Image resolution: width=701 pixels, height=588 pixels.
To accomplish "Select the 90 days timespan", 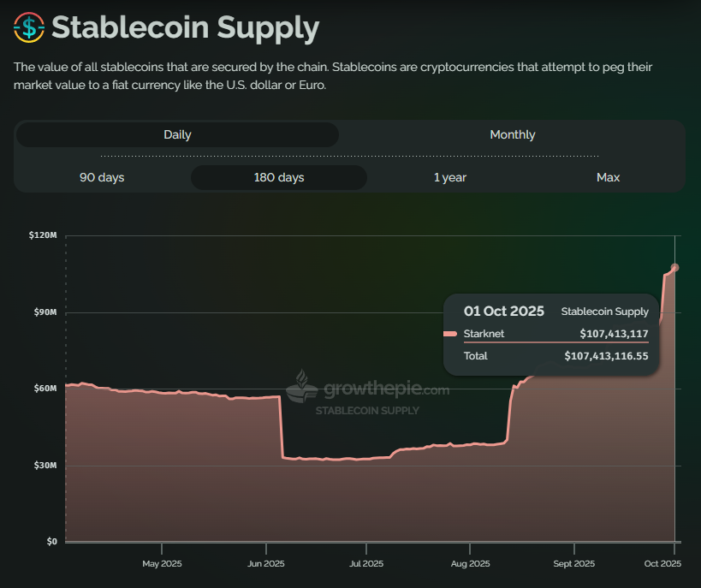I will 102,177.
